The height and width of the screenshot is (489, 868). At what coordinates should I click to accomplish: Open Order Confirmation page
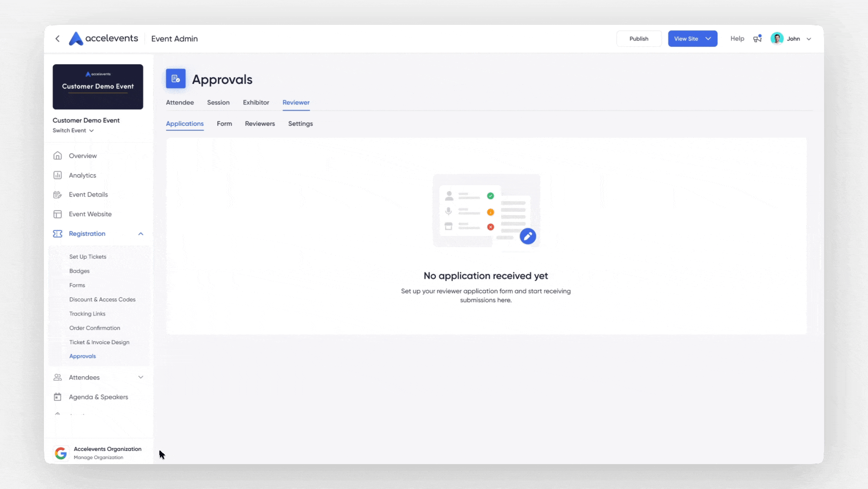(x=95, y=328)
